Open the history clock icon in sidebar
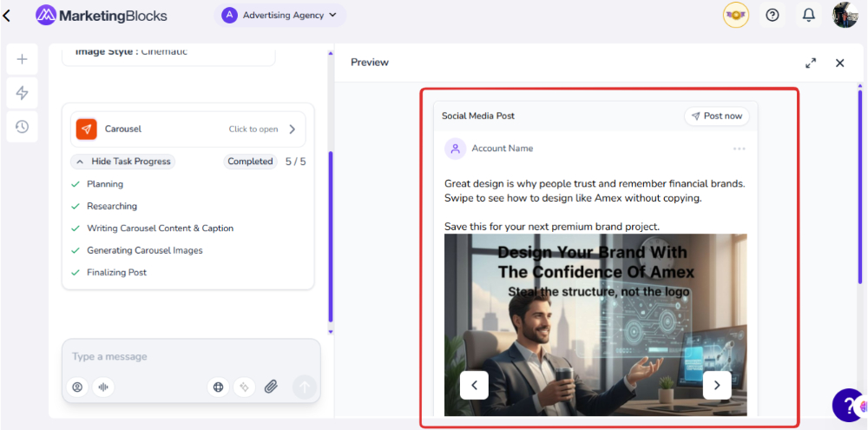The height and width of the screenshot is (430, 868). [22, 127]
